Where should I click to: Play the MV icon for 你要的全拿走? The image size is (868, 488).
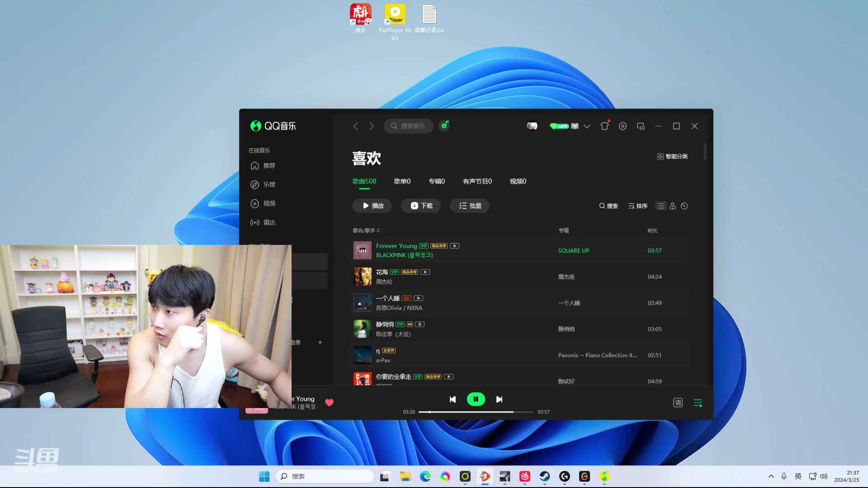click(449, 377)
